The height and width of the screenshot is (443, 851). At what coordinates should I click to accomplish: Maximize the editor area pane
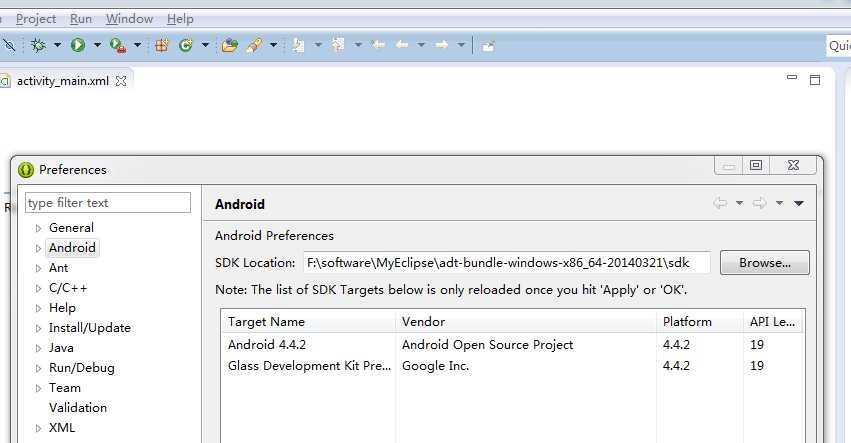coord(815,80)
